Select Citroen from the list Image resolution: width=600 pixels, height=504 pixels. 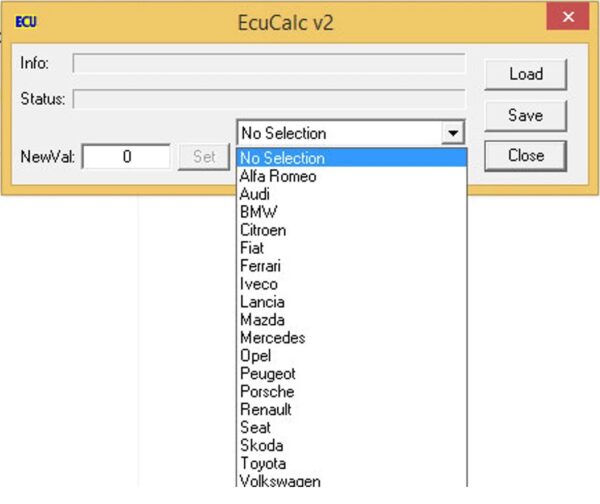click(x=352, y=230)
